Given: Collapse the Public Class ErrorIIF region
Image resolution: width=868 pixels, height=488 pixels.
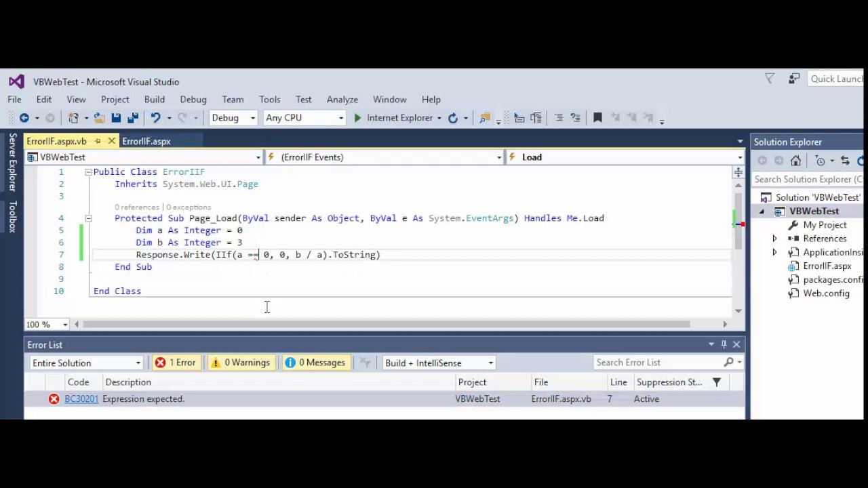Looking at the screenshot, I should [x=88, y=172].
